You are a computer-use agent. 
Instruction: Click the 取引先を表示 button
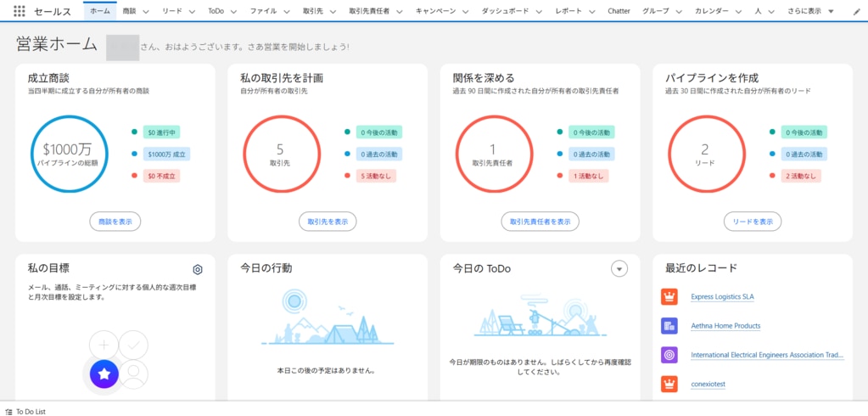pos(328,222)
